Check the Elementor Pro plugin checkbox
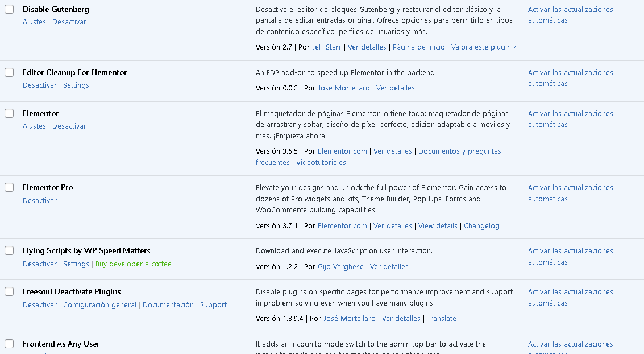This screenshot has height=354, width=644. click(x=9, y=187)
